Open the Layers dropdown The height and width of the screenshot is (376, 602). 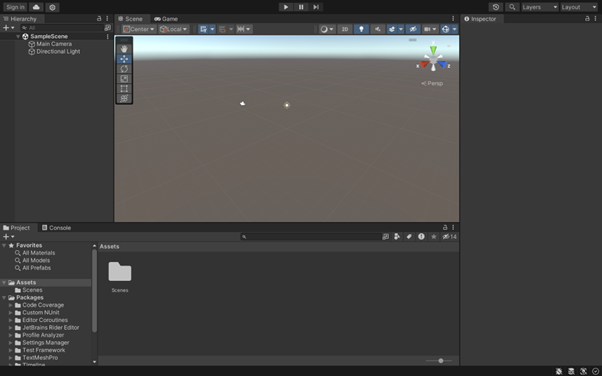(539, 7)
